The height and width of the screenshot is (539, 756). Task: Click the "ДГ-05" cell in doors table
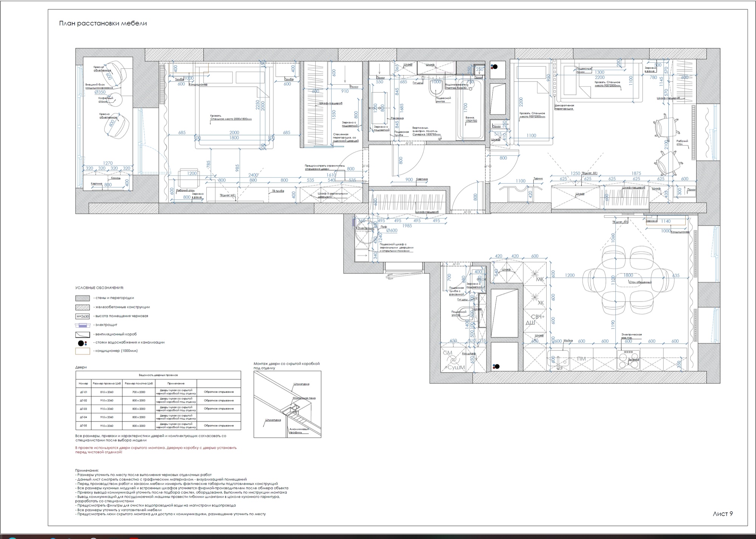pos(83,426)
